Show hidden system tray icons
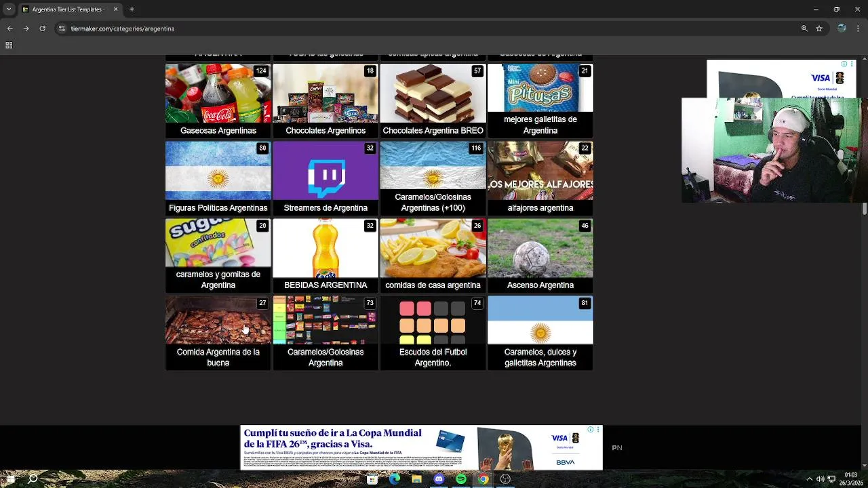The image size is (868, 488). tap(809, 479)
